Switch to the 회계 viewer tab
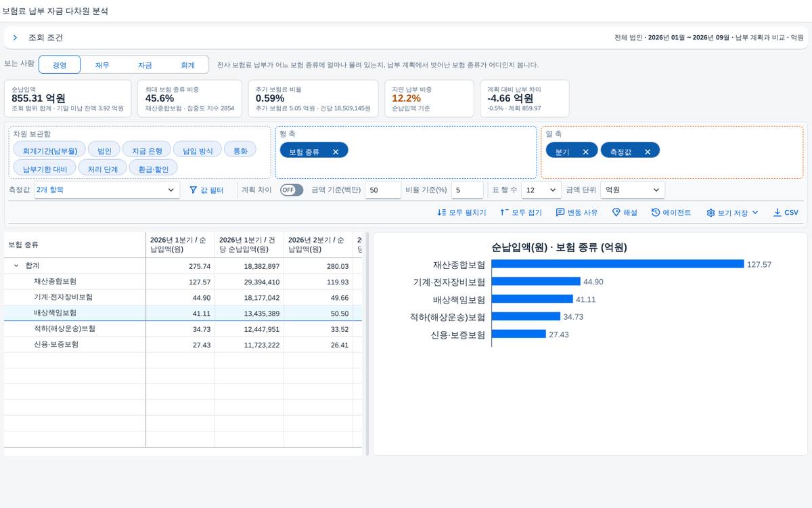Image resolution: width=812 pixels, height=508 pixels. 187,65
